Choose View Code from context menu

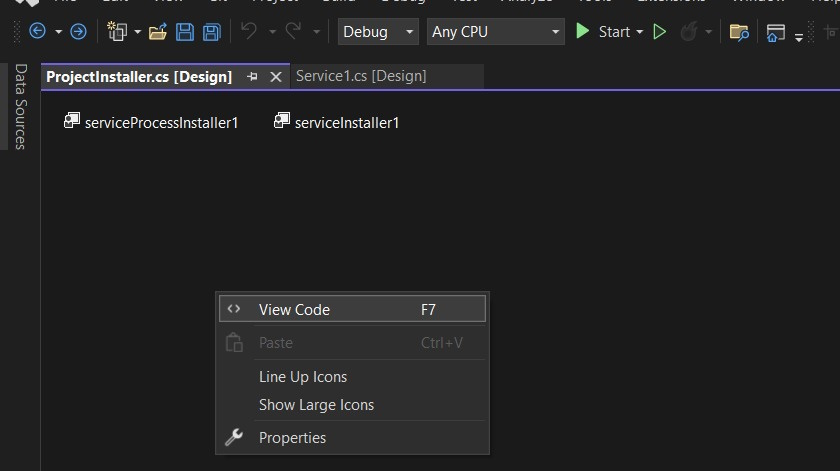294,310
